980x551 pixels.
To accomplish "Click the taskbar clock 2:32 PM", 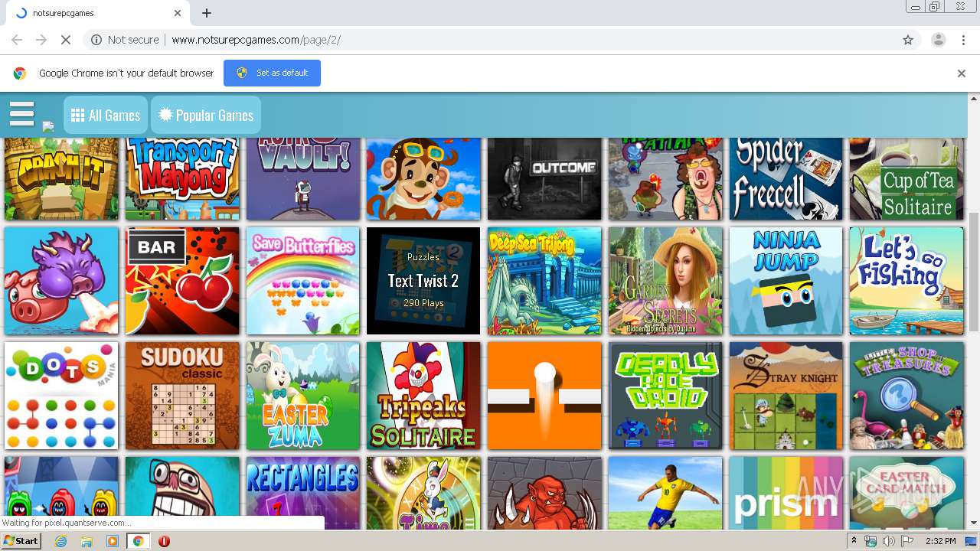I will pyautogui.click(x=939, y=541).
